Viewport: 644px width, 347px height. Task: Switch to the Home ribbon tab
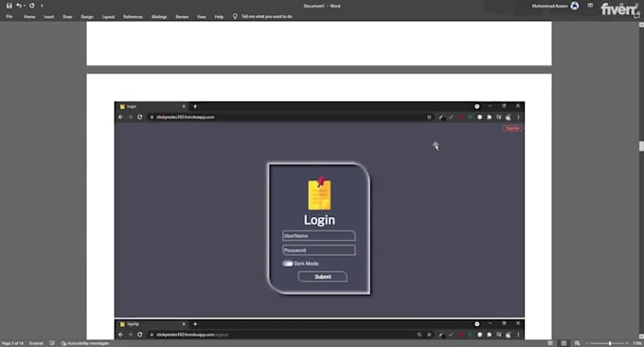[29, 17]
